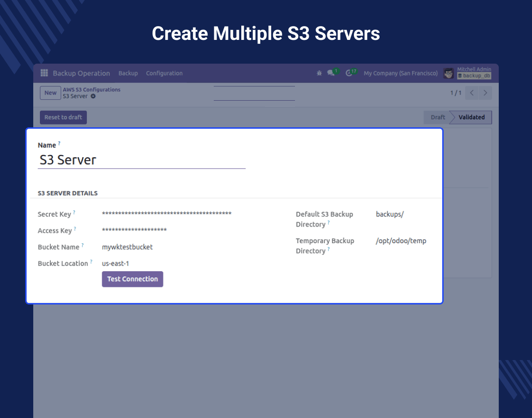
Task: Select the Validated status stage
Action: pyautogui.click(x=472, y=117)
